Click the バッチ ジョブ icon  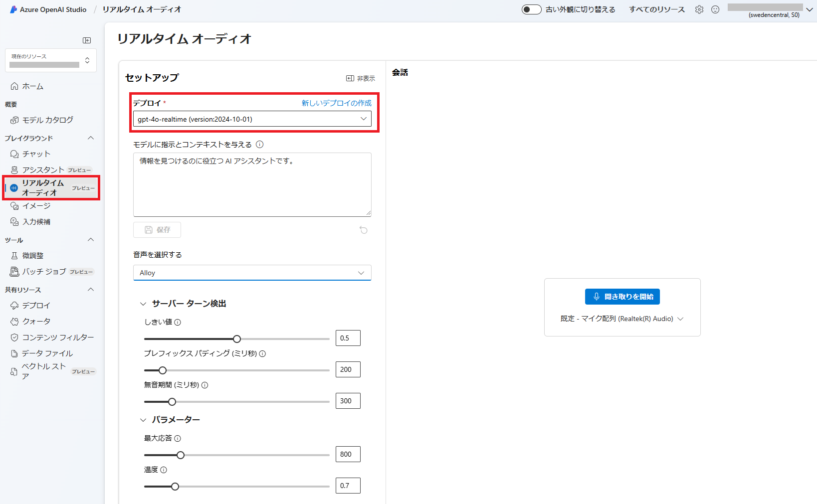pos(14,272)
